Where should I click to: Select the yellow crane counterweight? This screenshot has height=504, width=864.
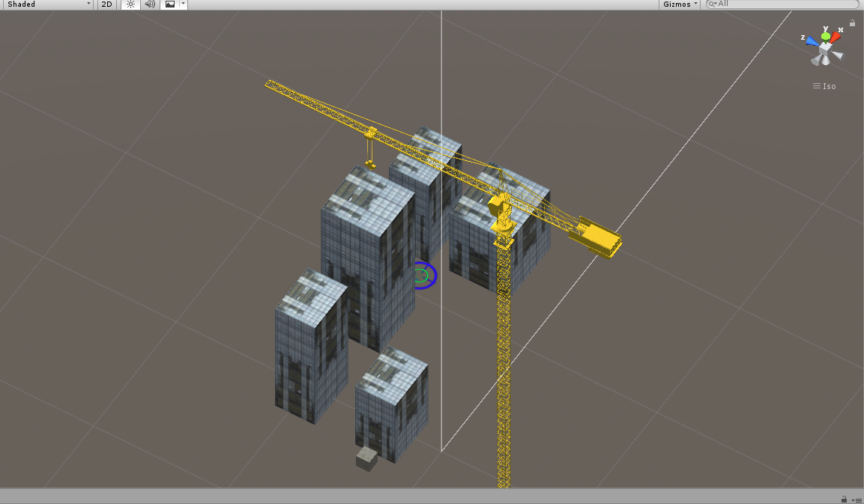click(596, 238)
